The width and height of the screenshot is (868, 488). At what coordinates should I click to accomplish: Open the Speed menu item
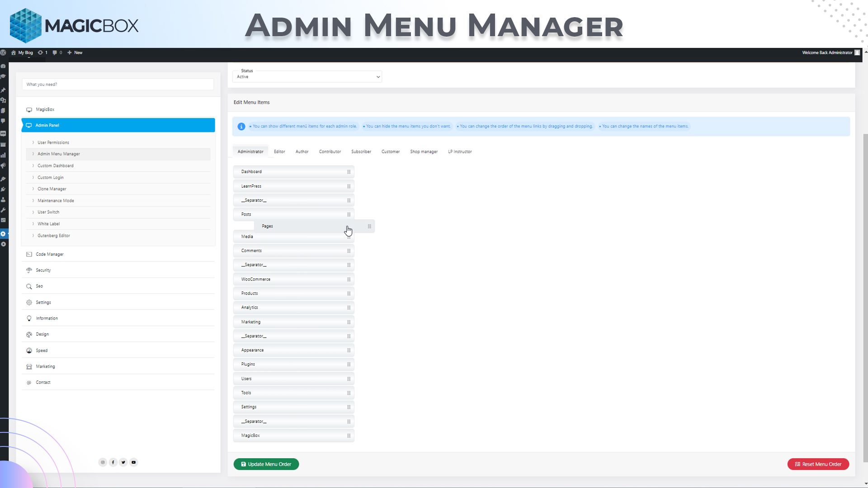coord(118,351)
